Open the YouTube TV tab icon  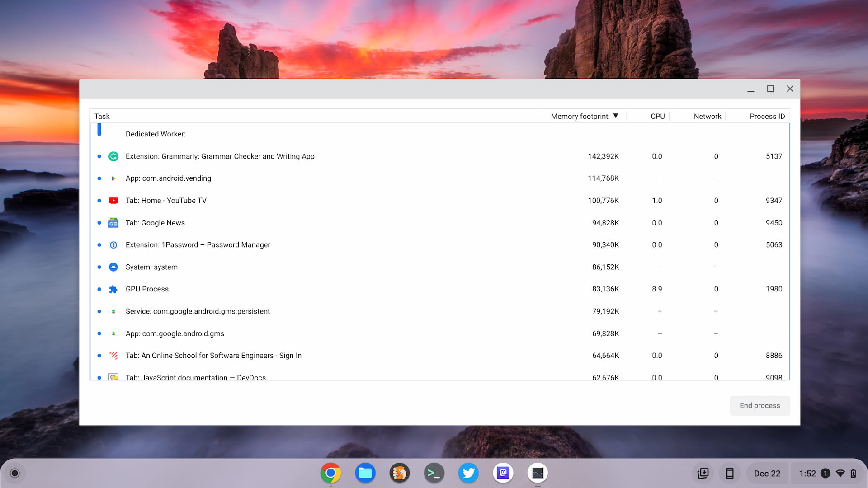(113, 200)
